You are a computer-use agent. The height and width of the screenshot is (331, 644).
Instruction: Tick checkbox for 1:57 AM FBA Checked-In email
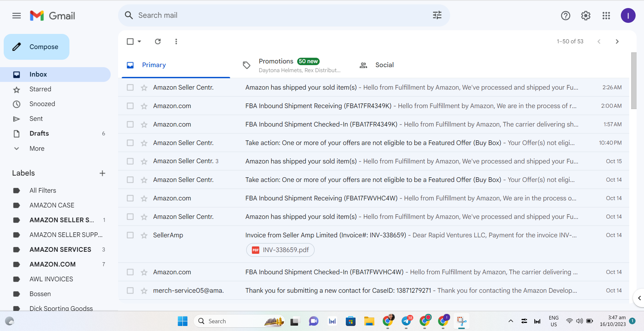click(130, 125)
